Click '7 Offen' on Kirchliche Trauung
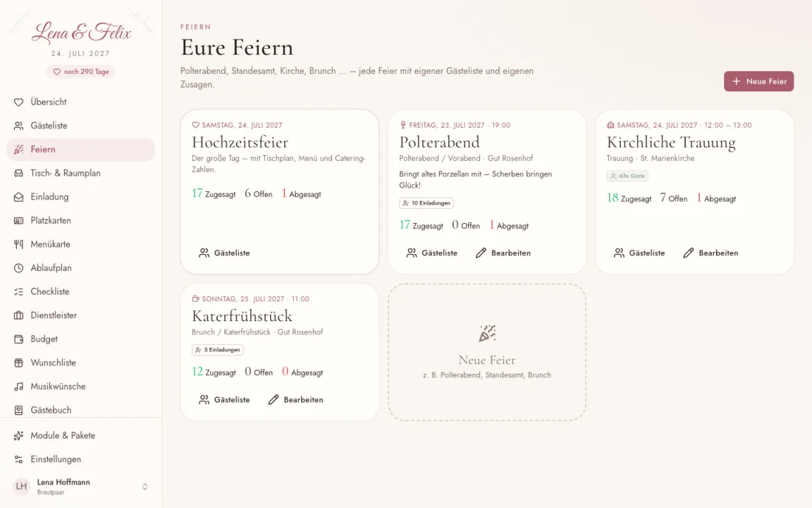The image size is (812, 508). point(674,199)
